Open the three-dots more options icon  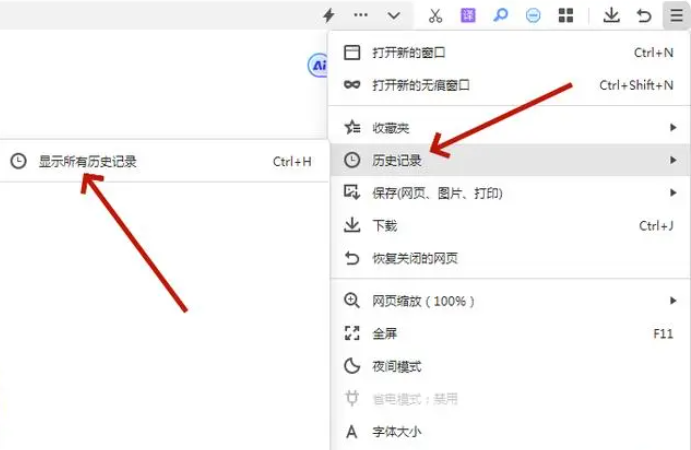360,15
